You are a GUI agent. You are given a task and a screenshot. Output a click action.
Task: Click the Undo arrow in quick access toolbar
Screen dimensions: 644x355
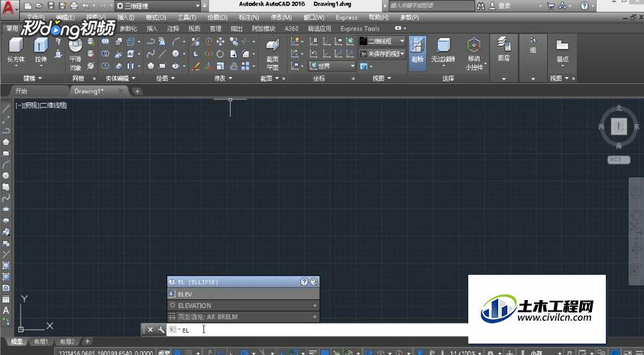click(x=86, y=6)
